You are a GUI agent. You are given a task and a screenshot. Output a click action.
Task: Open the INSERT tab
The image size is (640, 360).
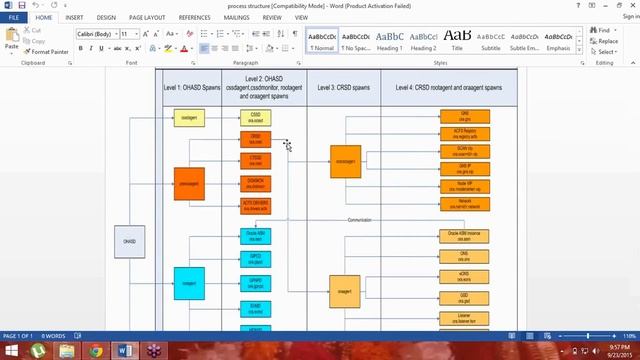(x=74, y=18)
